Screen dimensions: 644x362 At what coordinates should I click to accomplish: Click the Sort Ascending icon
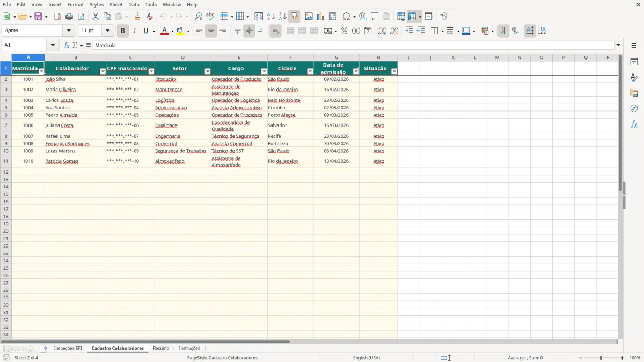[x=271, y=17]
